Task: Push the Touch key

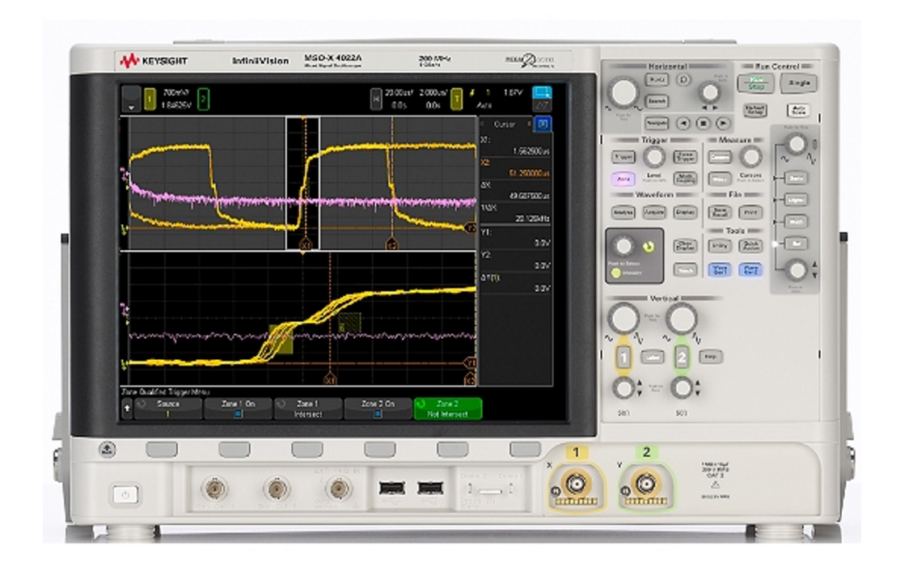Action: click(685, 270)
